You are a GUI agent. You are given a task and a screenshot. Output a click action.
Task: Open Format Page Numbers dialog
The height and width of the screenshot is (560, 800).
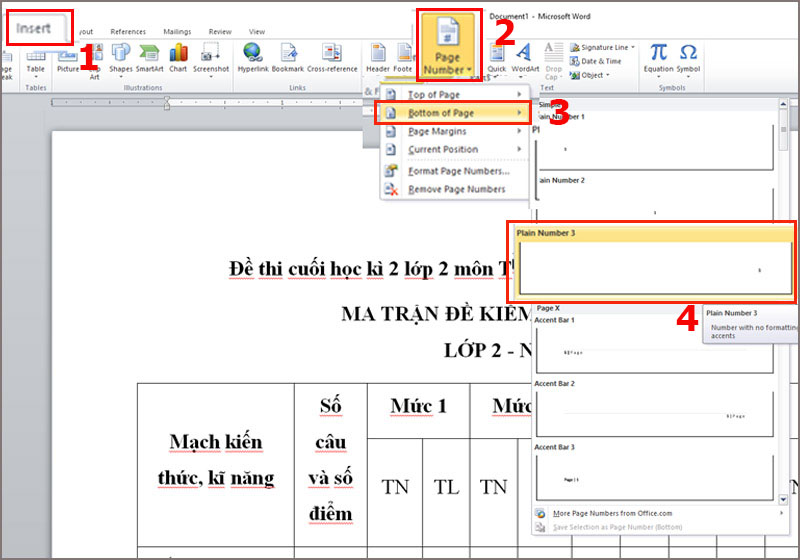pos(454,171)
